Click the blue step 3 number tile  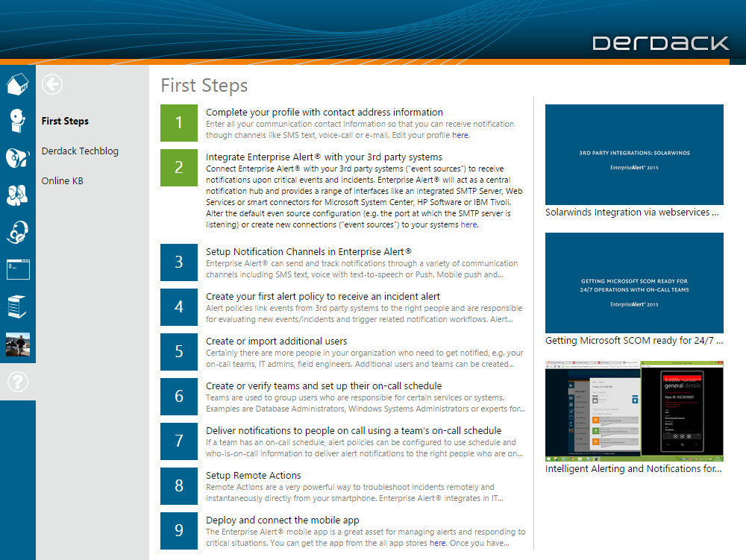coord(179,262)
